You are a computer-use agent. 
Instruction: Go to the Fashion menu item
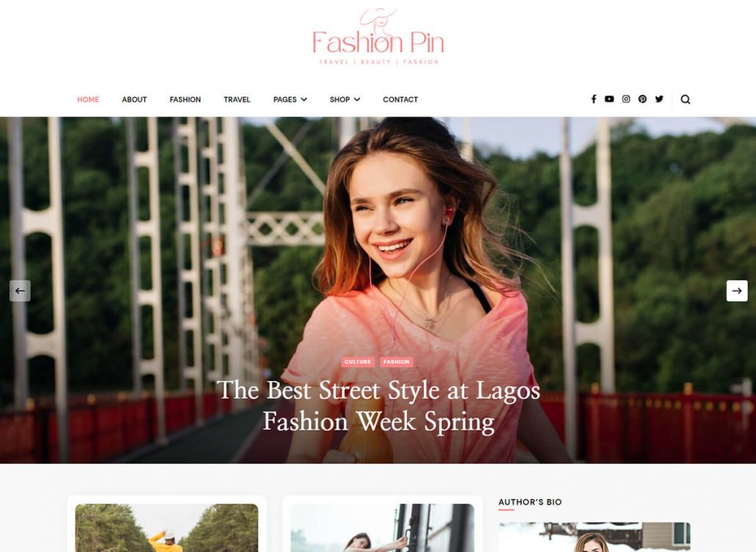[186, 99]
